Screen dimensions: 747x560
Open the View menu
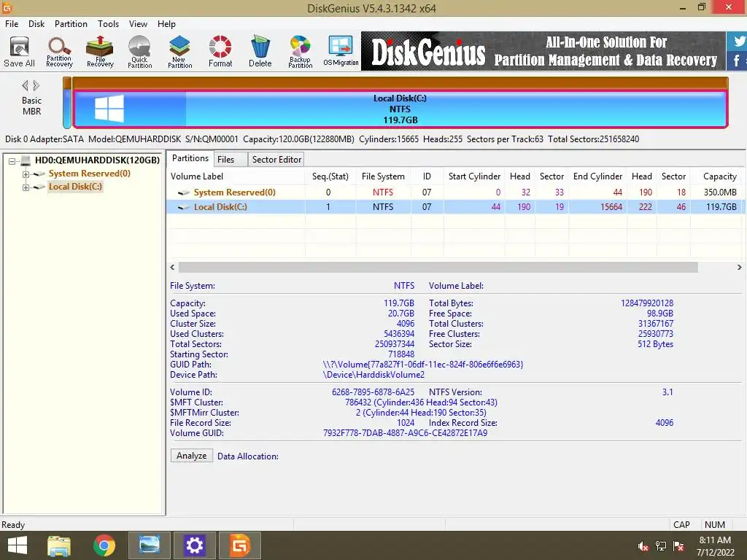point(138,24)
